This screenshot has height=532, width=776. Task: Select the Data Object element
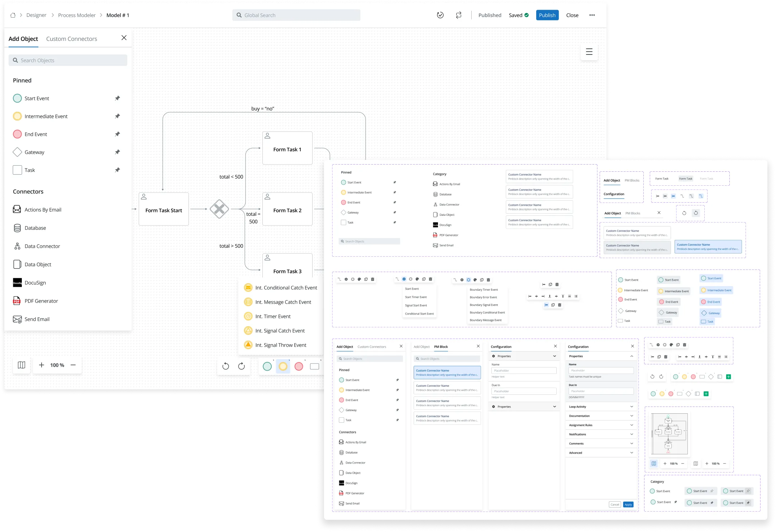[x=38, y=264]
